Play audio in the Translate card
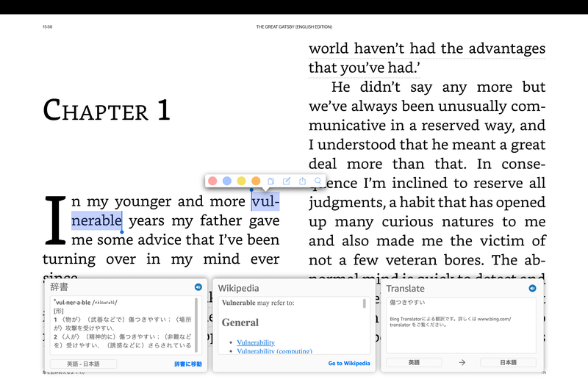 [x=532, y=288]
